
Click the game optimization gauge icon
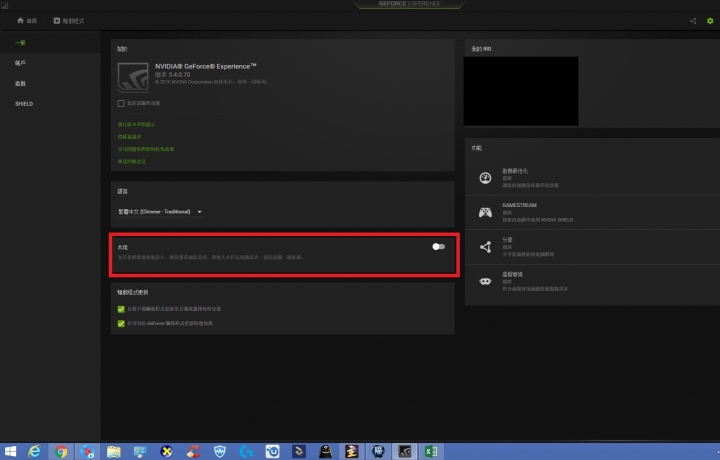pos(485,178)
